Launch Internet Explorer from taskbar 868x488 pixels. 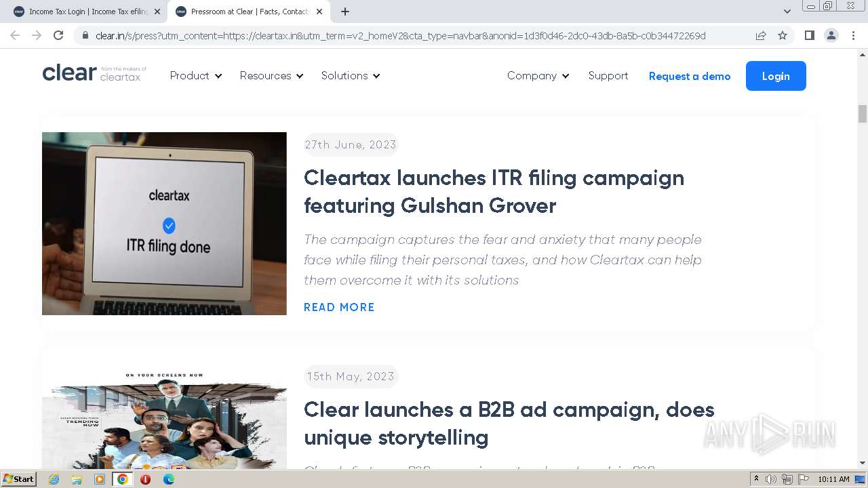click(54, 479)
